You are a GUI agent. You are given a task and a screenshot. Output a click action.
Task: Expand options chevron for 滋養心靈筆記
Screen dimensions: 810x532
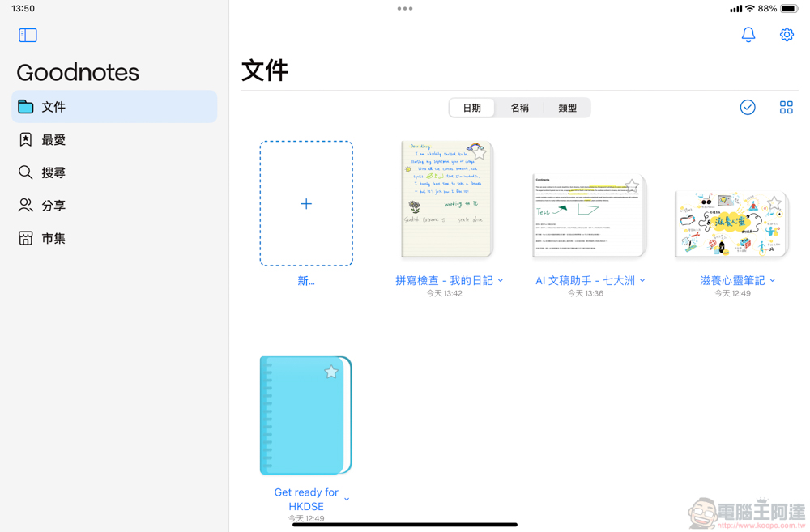tap(772, 280)
